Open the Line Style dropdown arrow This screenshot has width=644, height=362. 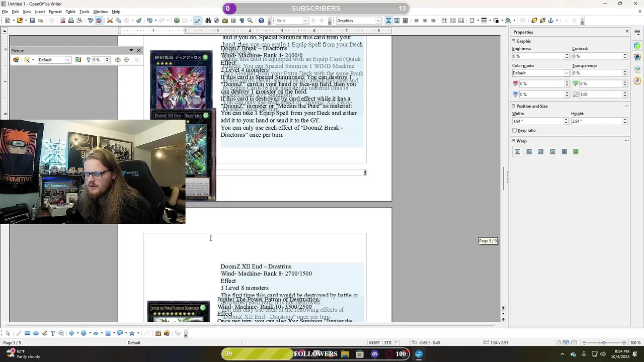490,21
